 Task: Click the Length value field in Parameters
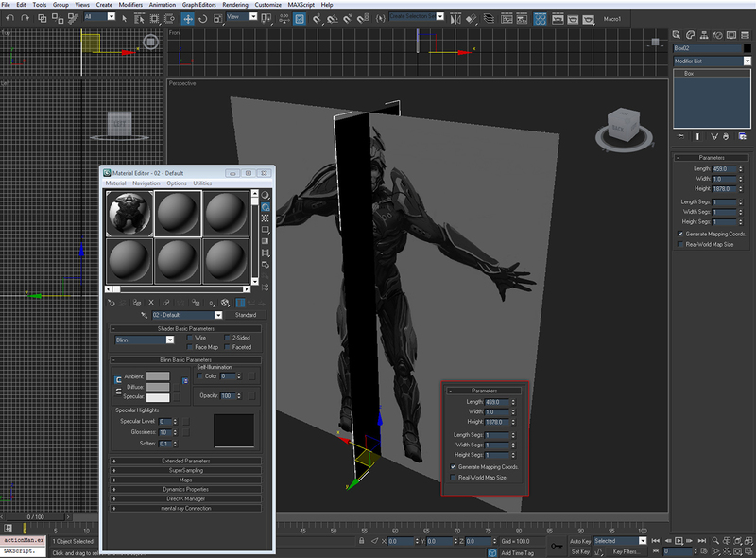pyautogui.click(x=724, y=169)
